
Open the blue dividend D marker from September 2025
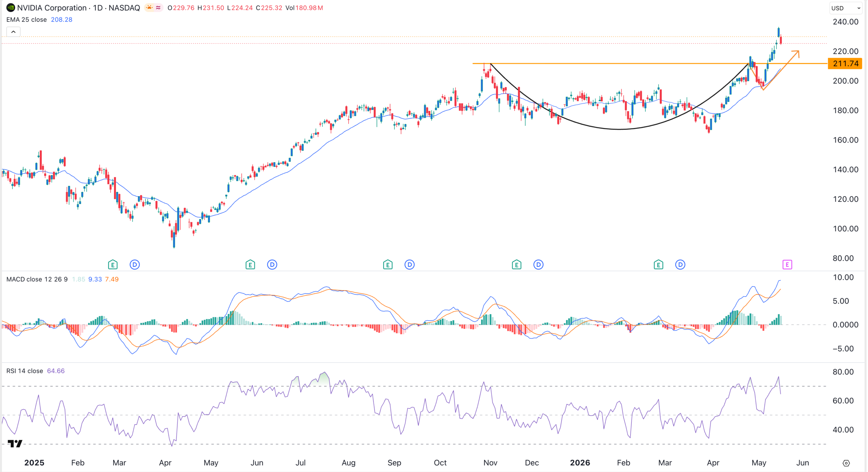click(x=410, y=265)
